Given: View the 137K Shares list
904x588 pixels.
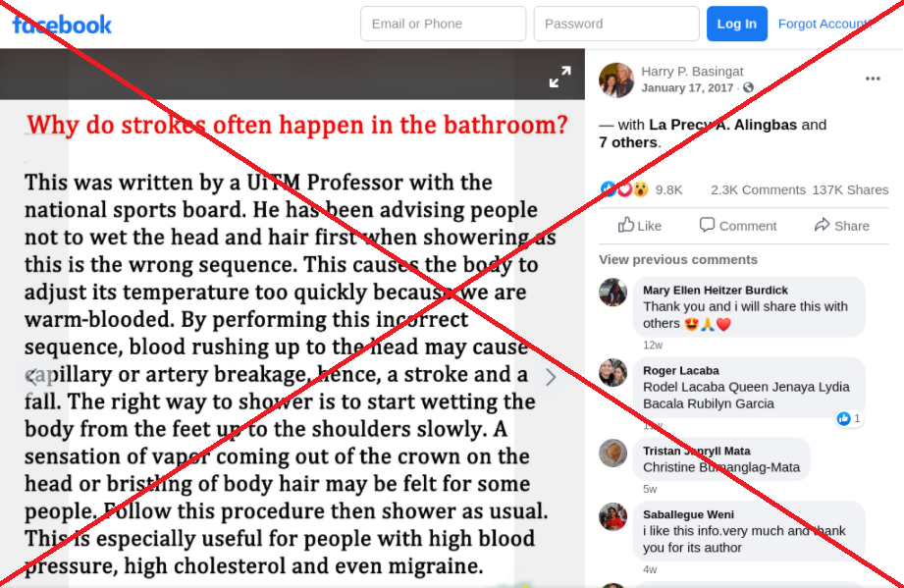Looking at the screenshot, I should 850,189.
